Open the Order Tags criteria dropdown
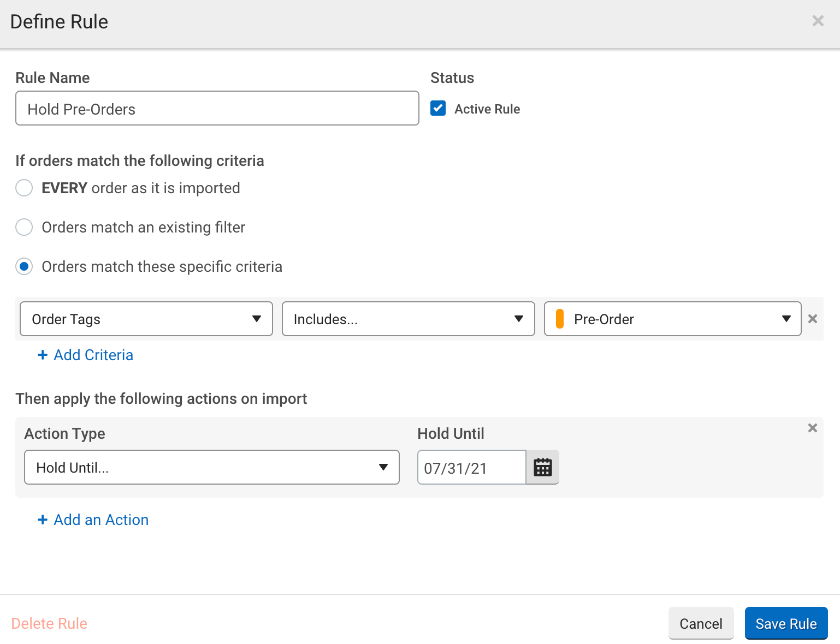Viewport: 840px width, 644px height. click(146, 319)
